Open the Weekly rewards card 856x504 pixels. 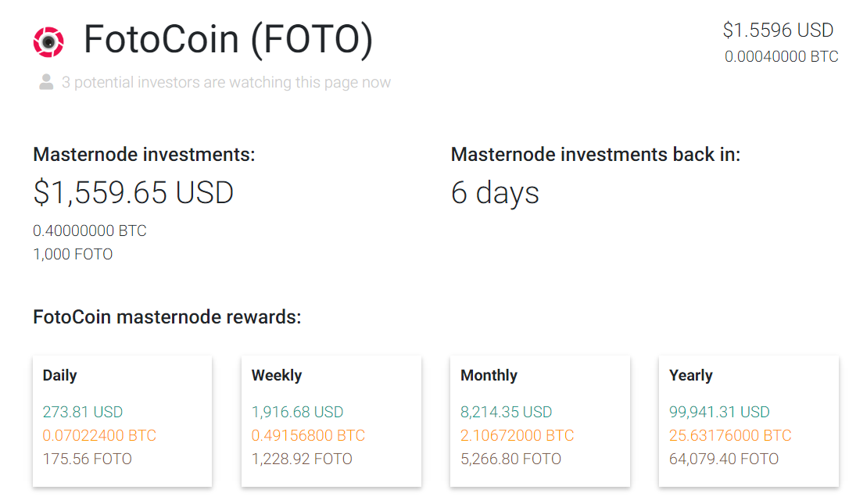(x=331, y=421)
